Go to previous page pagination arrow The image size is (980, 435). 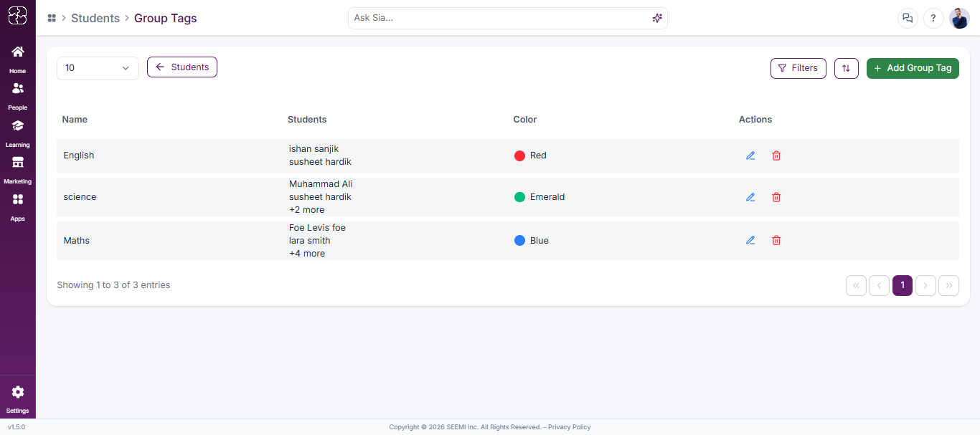coord(880,285)
